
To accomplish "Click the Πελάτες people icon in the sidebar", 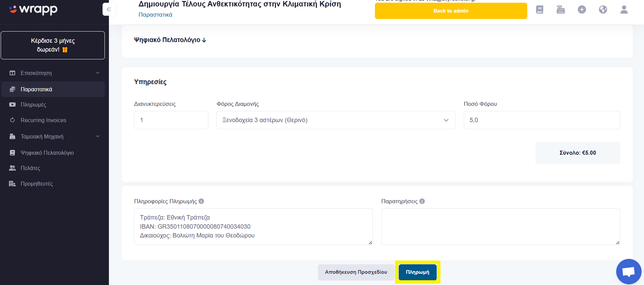I will tap(13, 168).
